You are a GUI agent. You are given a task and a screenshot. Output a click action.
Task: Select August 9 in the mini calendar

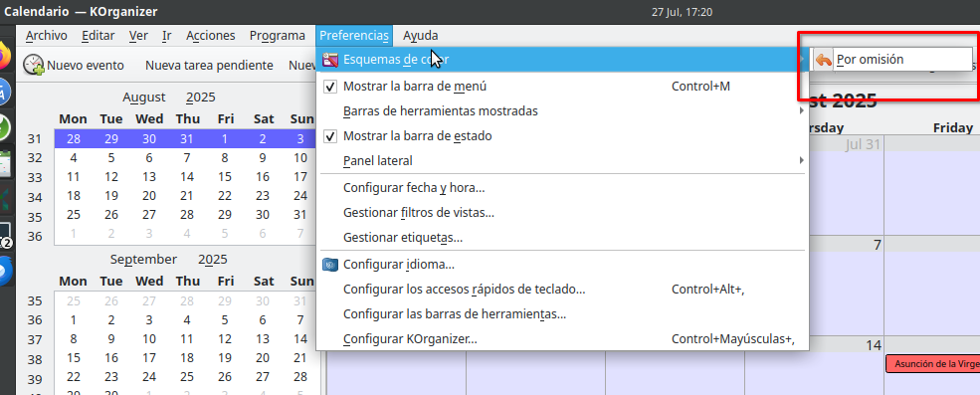click(x=263, y=157)
